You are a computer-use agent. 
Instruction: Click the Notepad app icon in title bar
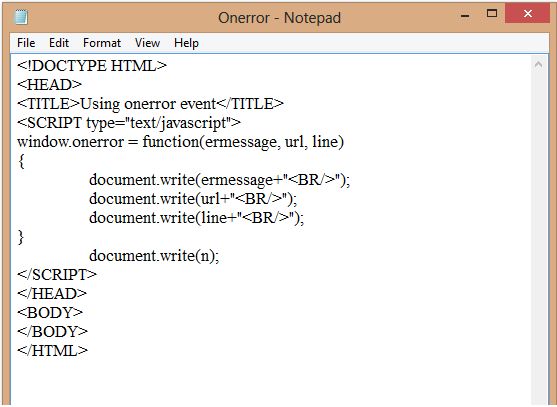[21, 17]
